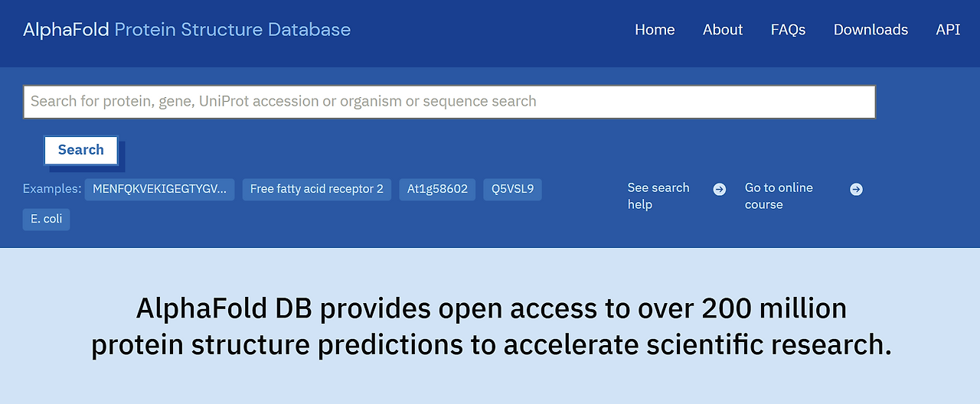
Task: Click the Examples: label
Action: 51,189
